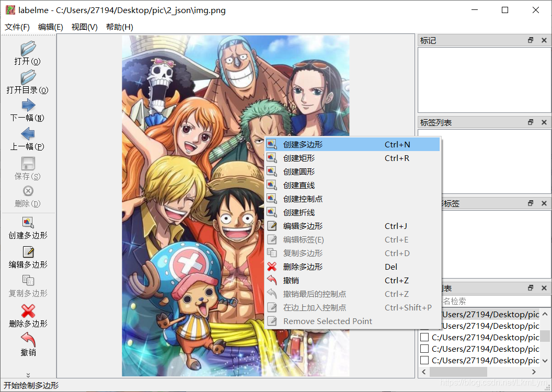
Task: Choose 删除多边形 Del in the context menu
Action: point(352,267)
